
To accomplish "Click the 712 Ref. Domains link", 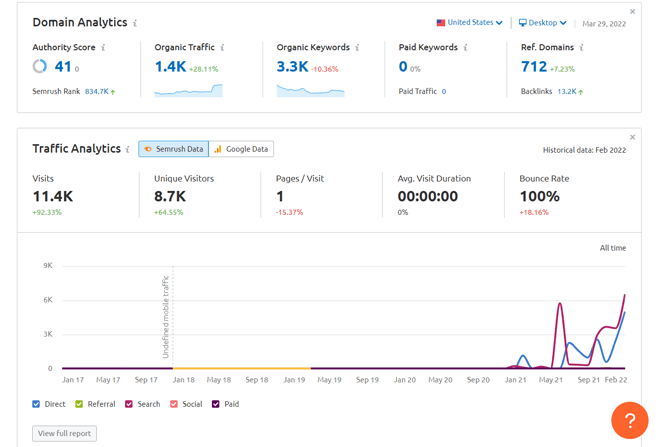I will [534, 67].
